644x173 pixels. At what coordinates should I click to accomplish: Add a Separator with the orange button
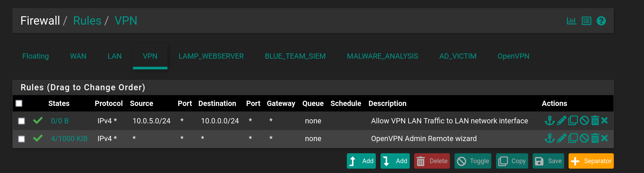tap(591, 161)
